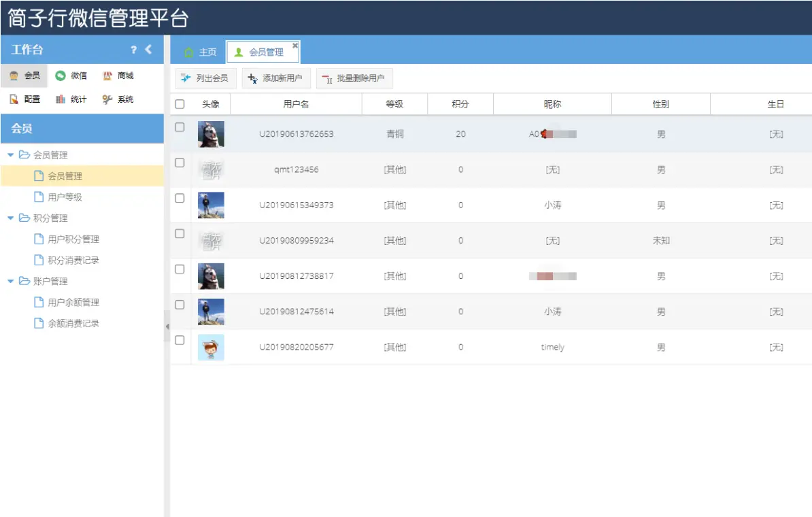The width and height of the screenshot is (812, 517).
Task: Click avatar thumbnail of U20190615349373
Action: pos(211,205)
